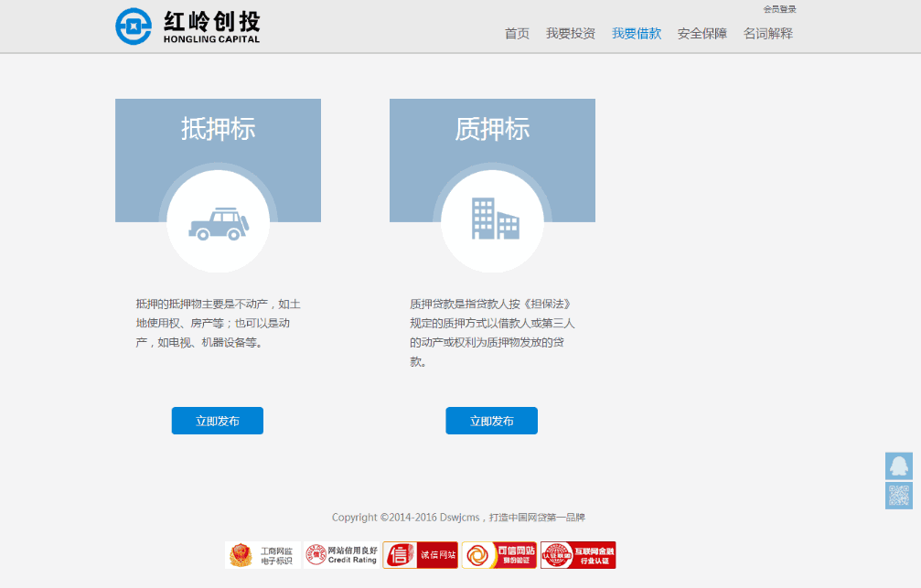Select the 我要借款 nav item
Screen dimensions: 921x588
[x=637, y=34]
